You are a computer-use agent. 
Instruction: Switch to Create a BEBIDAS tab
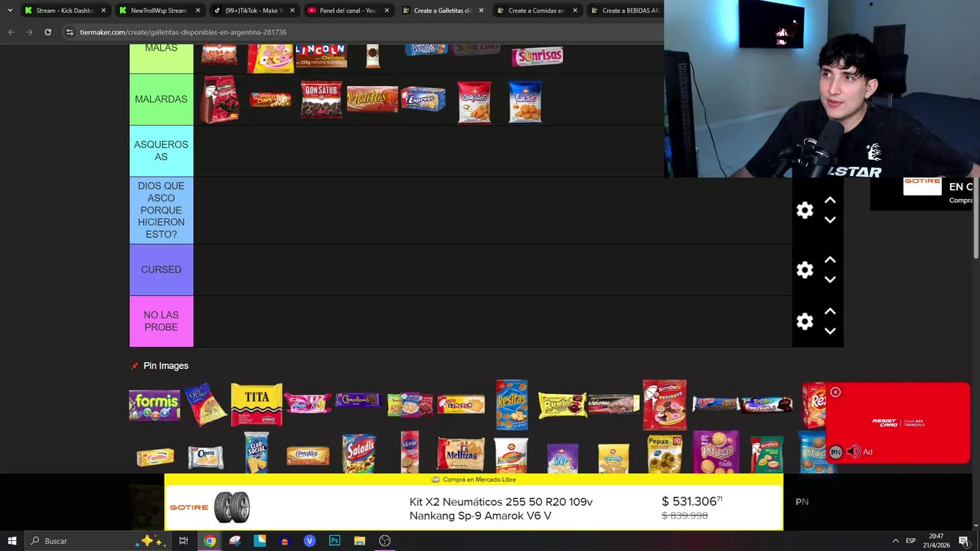coord(624,11)
